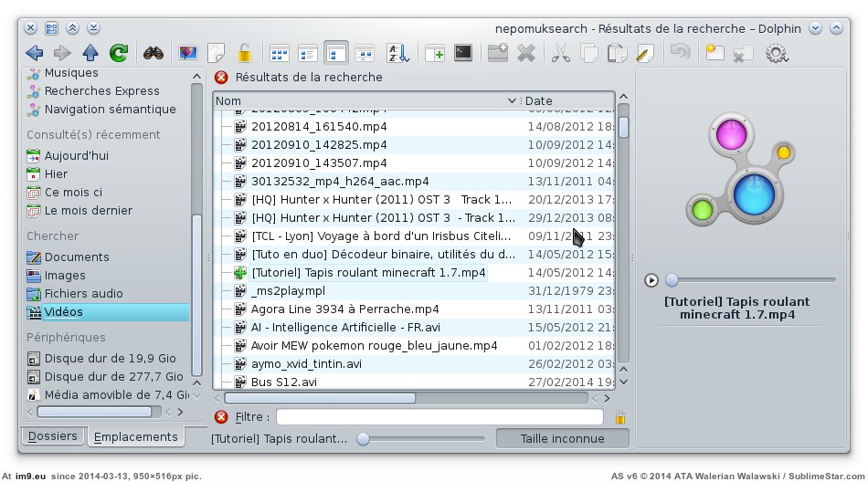Switch to the Dossiers tab
868x482 pixels.
(x=52, y=436)
